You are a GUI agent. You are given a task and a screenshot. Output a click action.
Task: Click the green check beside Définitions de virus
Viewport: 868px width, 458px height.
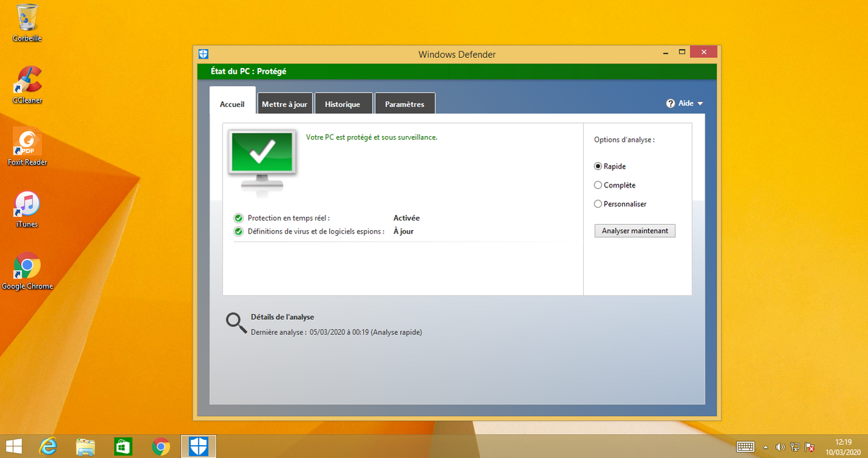[x=239, y=232]
